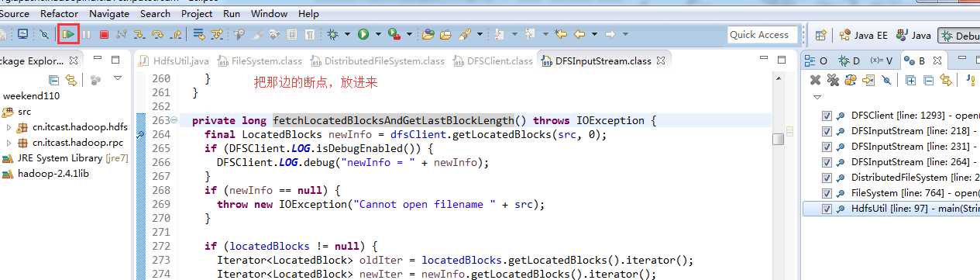Switch to DFSClient.class editor tab
The image size is (980, 280).
(493, 60)
